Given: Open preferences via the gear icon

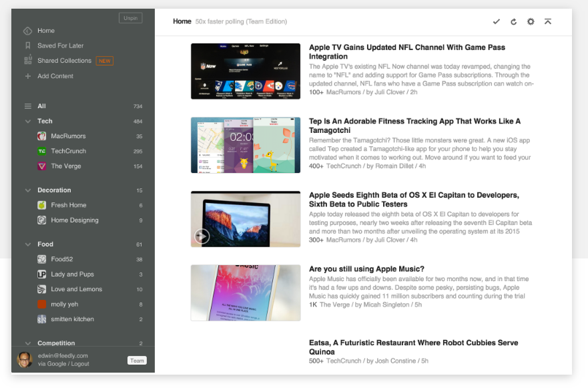Looking at the screenshot, I should click(531, 22).
